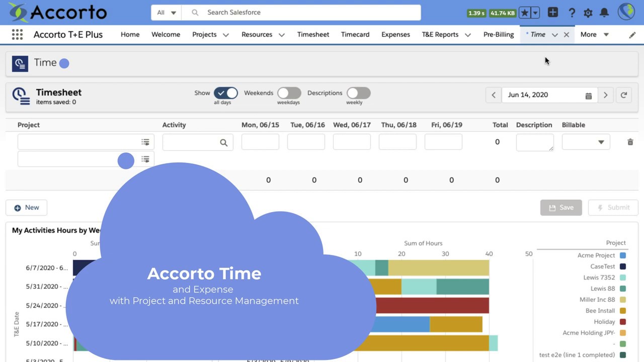This screenshot has height=362, width=644.
Task: Open the user profile avatar
Action: point(626,12)
